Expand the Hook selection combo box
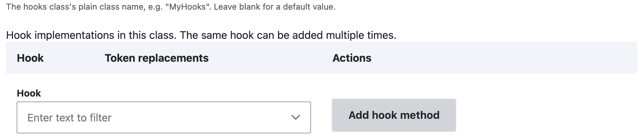 tap(164, 117)
